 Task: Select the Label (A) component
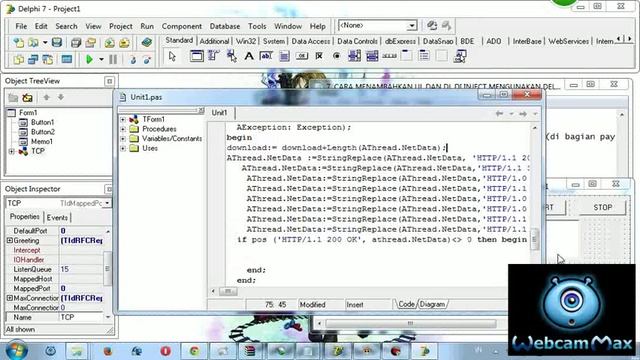pos(249,56)
